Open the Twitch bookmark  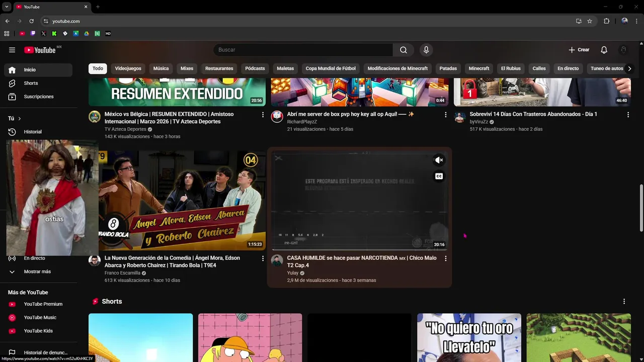33,34
